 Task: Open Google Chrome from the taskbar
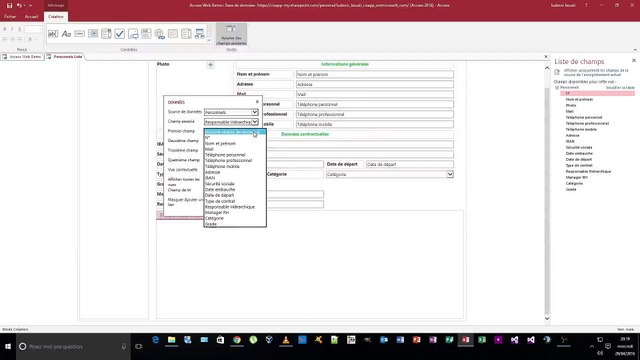(x=237, y=340)
